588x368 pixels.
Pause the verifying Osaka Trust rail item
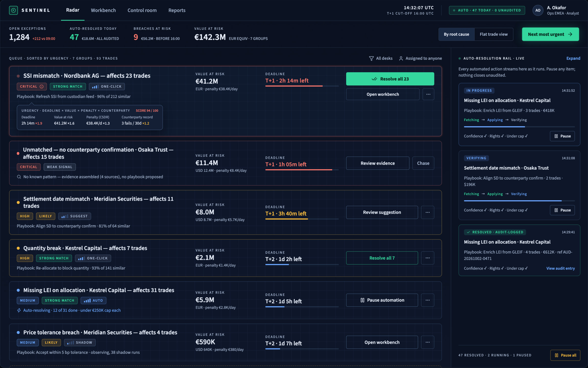[x=562, y=210]
